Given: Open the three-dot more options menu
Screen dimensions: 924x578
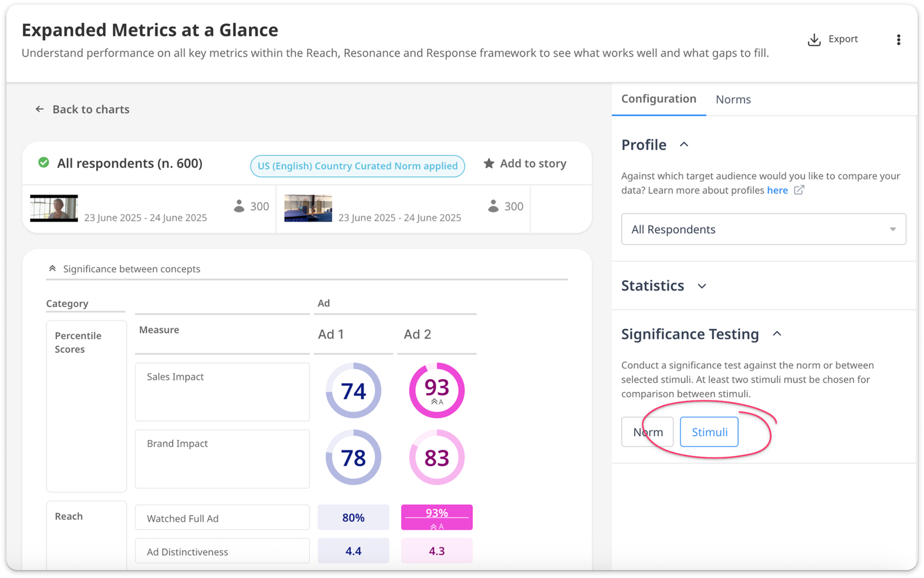Looking at the screenshot, I should [x=898, y=40].
